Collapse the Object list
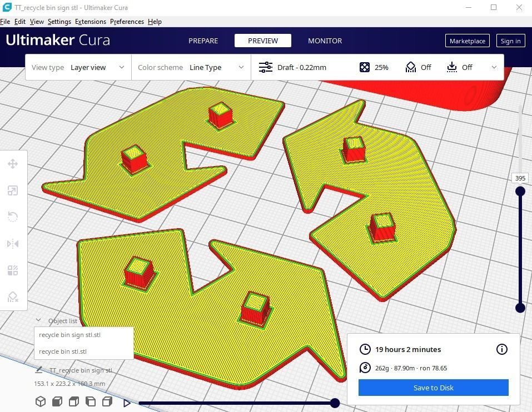This screenshot has width=532, height=412. pyautogui.click(x=38, y=320)
